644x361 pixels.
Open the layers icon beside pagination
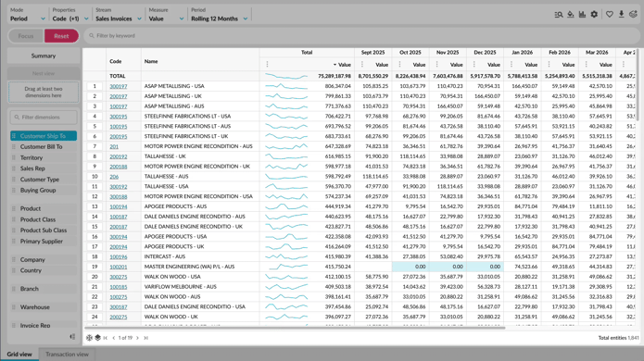(97, 338)
